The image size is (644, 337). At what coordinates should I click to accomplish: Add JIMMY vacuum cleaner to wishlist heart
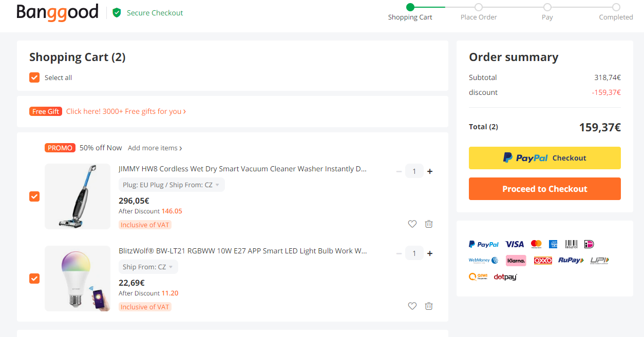pos(412,224)
